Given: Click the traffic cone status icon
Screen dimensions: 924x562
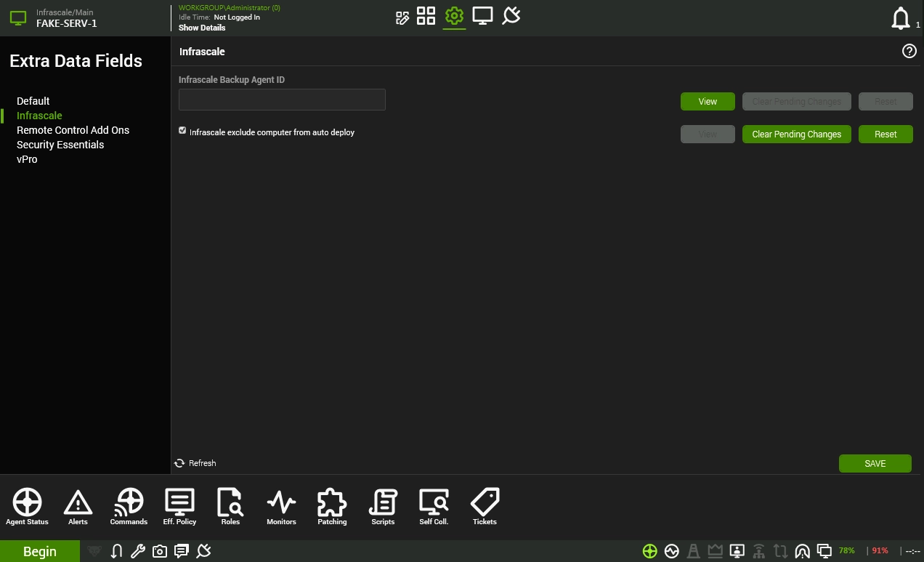Looking at the screenshot, I should click(694, 551).
